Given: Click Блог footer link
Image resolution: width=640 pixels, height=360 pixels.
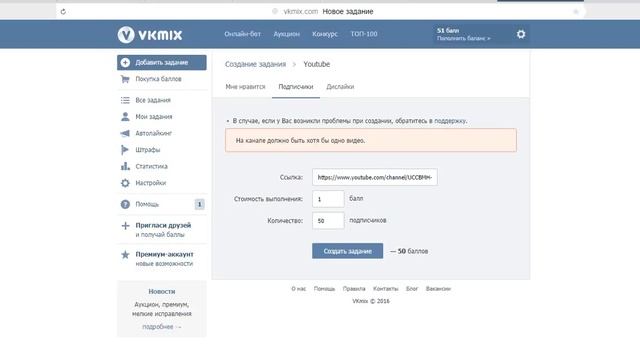Looking at the screenshot, I should (x=412, y=289).
